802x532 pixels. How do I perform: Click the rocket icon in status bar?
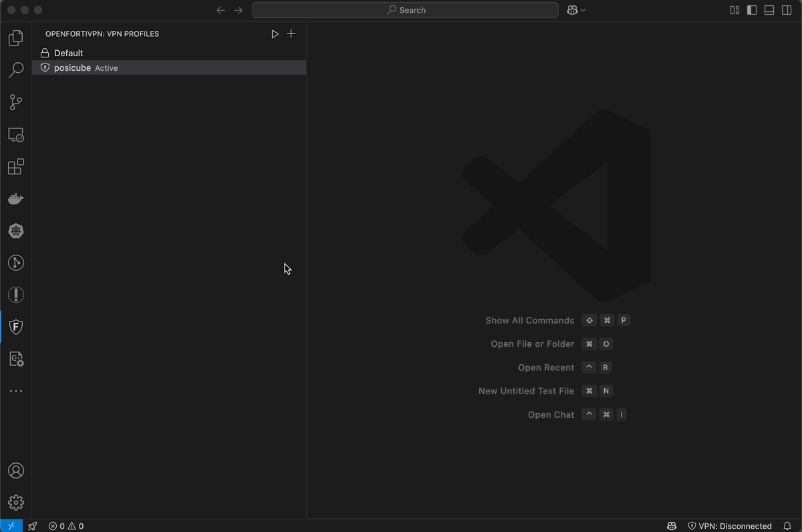tap(33, 526)
